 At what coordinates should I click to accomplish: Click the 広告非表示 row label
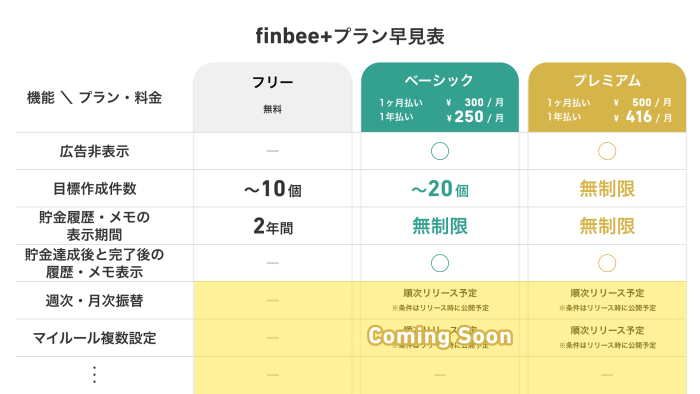coord(94,151)
